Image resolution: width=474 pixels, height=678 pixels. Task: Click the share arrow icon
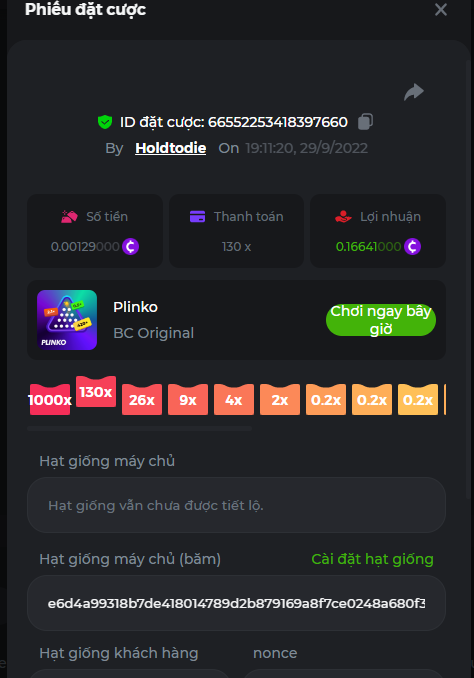[x=414, y=92]
